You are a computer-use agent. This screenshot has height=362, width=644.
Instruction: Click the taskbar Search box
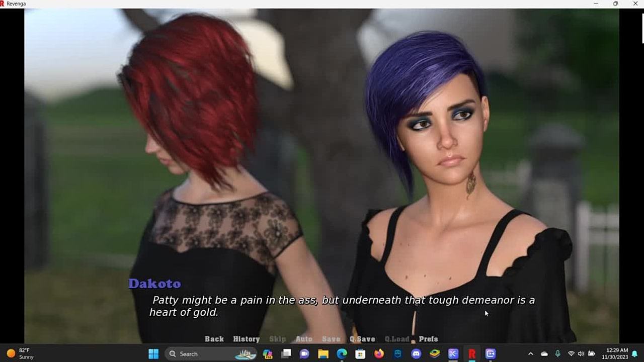196,354
